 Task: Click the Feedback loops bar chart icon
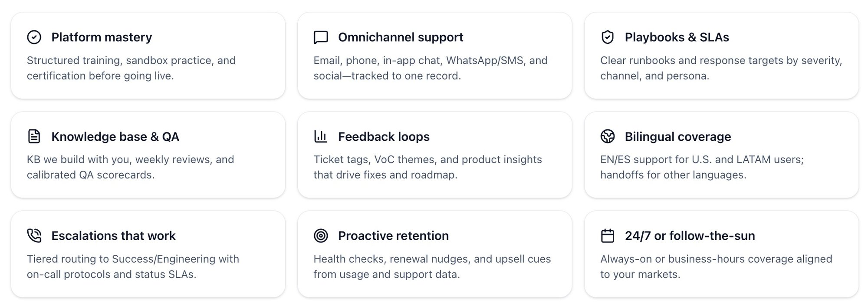tap(321, 136)
